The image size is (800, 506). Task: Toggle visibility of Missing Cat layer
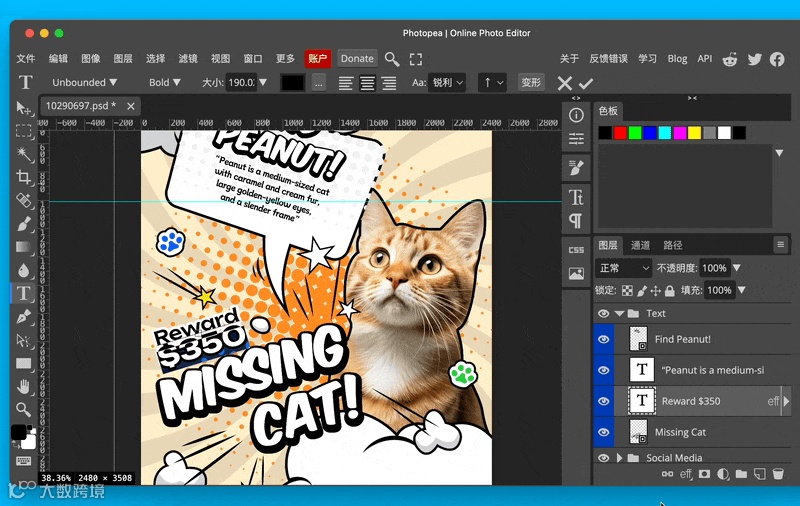pos(603,432)
